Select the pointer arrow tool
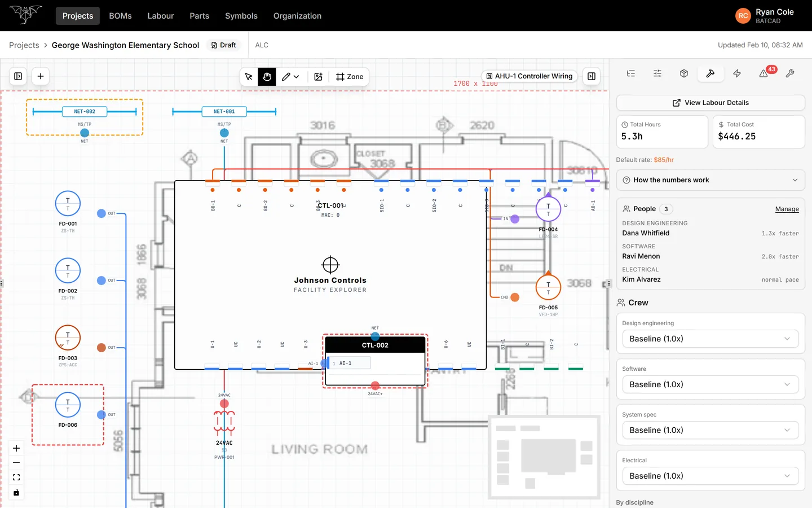The height and width of the screenshot is (508, 812). [x=249, y=77]
